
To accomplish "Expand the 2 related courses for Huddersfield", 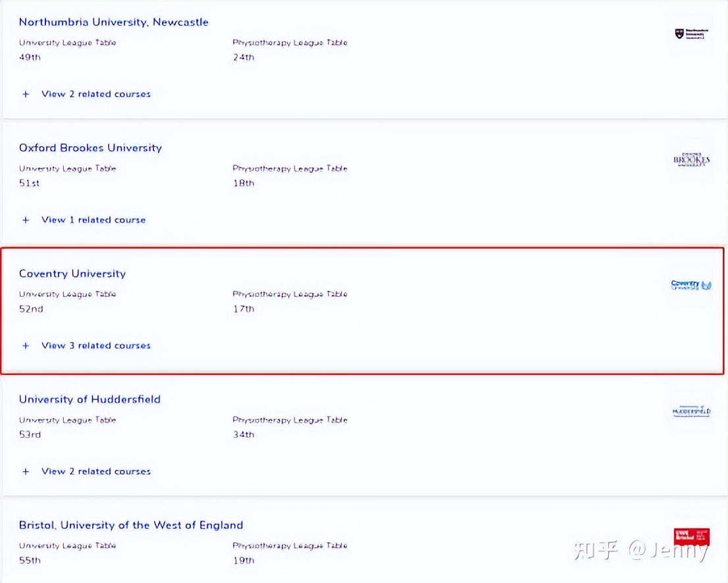I will click(x=96, y=470).
